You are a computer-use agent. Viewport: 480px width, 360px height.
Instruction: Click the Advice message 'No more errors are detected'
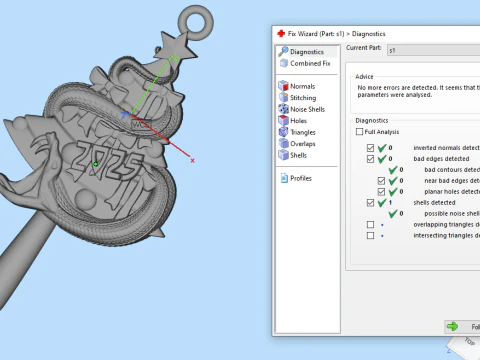(x=418, y=91)
